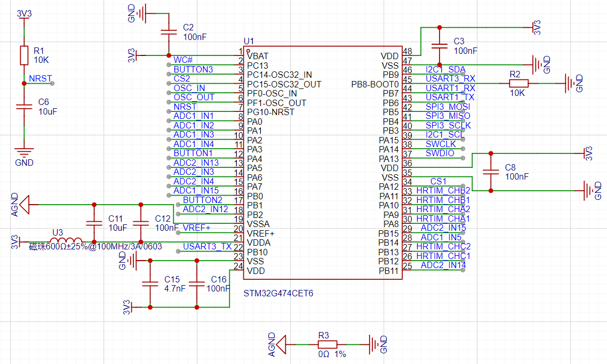This screenshot has width=607, height=364.
Task: Select the ADC2_IN13 net label
Action: [x=196, y=163]
